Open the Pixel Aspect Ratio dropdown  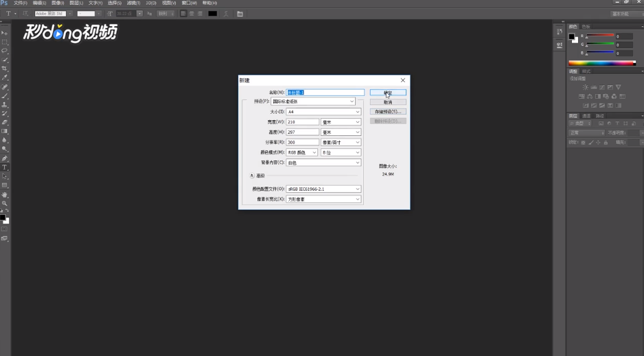(x=323, y=200)
